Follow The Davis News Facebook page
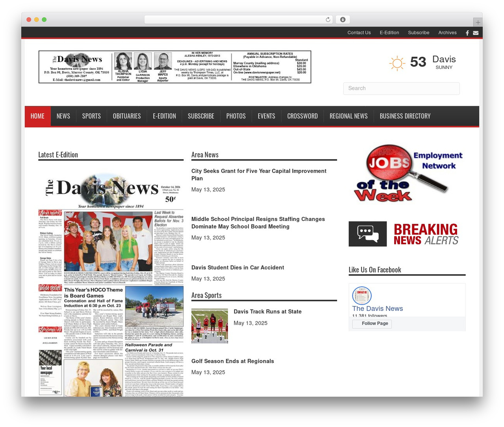Screen dimensions: 504x427 [372, 323]
